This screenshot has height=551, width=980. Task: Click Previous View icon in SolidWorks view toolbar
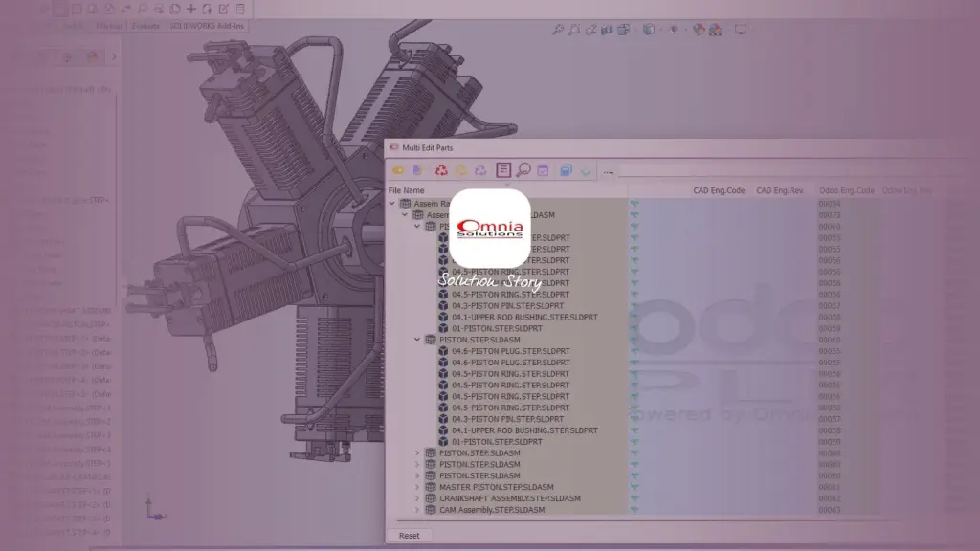pyautogui.click(x=590, y=30)
